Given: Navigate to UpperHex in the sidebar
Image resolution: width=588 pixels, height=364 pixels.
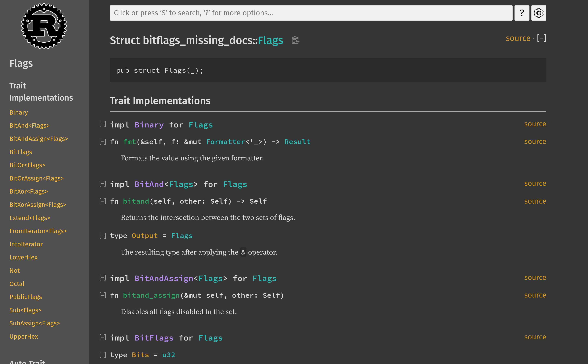Looking at the screenshot, I should (x=24, y=336).
